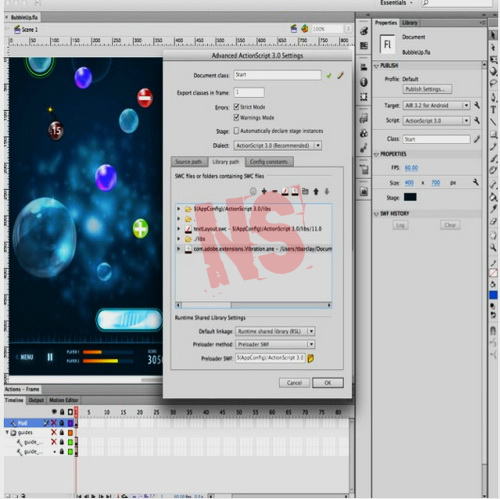Expand the textLayout.swc library entry
Screen dimensions: 500x499
pos(179,229)
